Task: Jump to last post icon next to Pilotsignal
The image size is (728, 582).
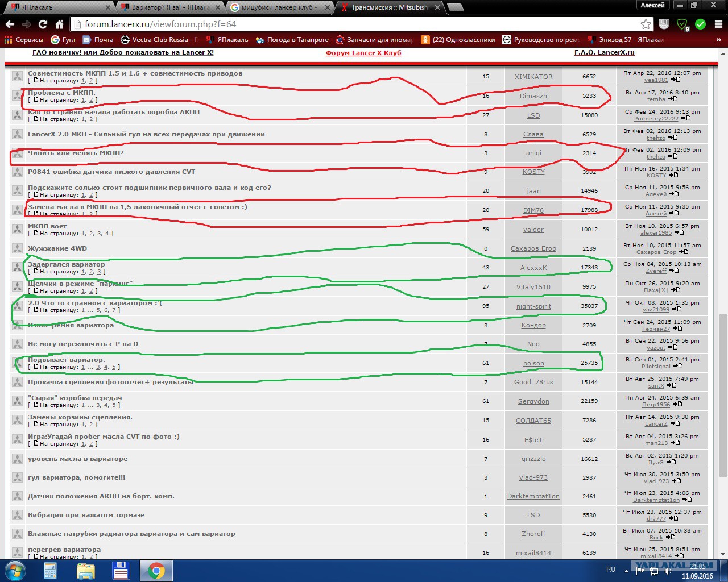Action: coord(677,367)
